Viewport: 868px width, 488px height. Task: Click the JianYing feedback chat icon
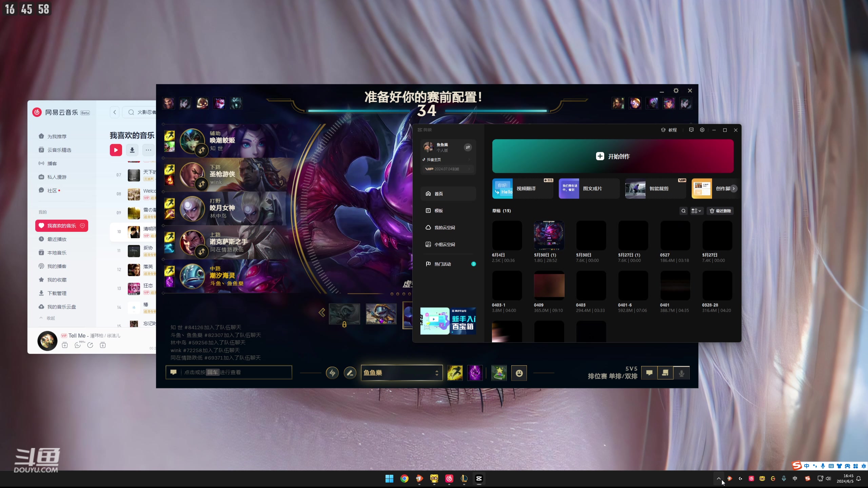click(691, 130)
